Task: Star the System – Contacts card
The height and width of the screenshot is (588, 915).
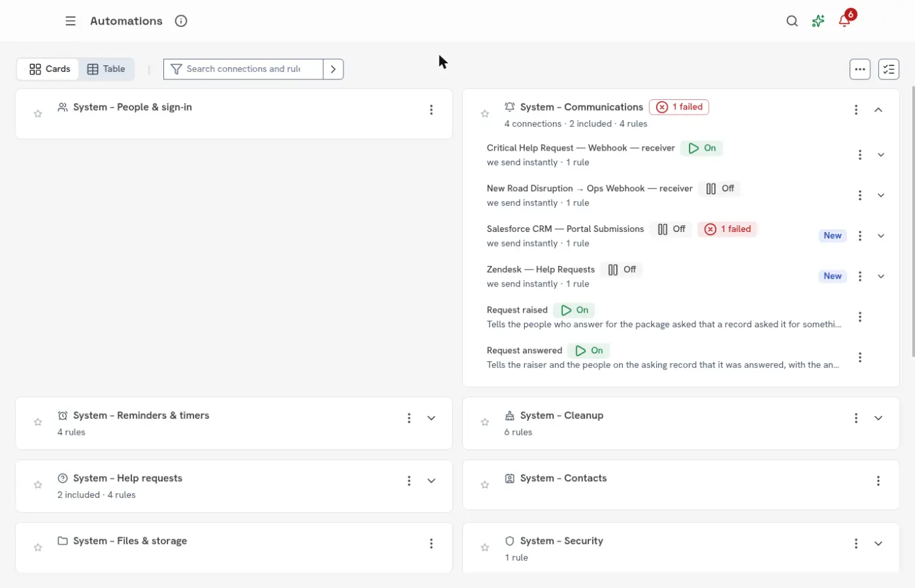Action: [485, 485]
